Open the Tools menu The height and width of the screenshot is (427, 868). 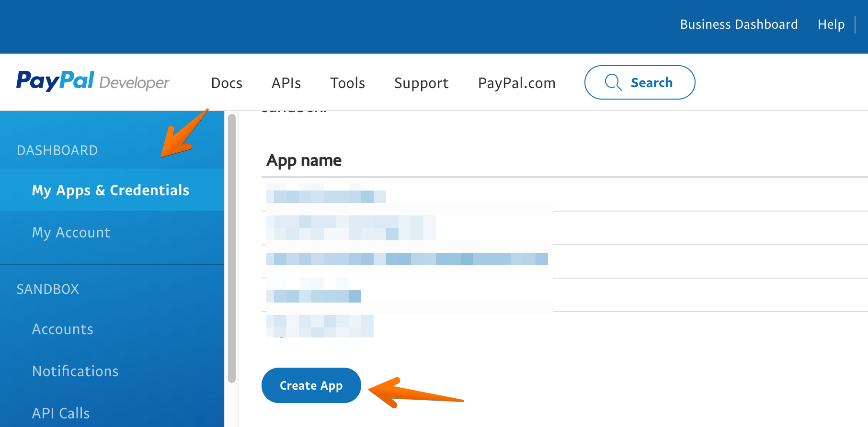coord(347,83)
